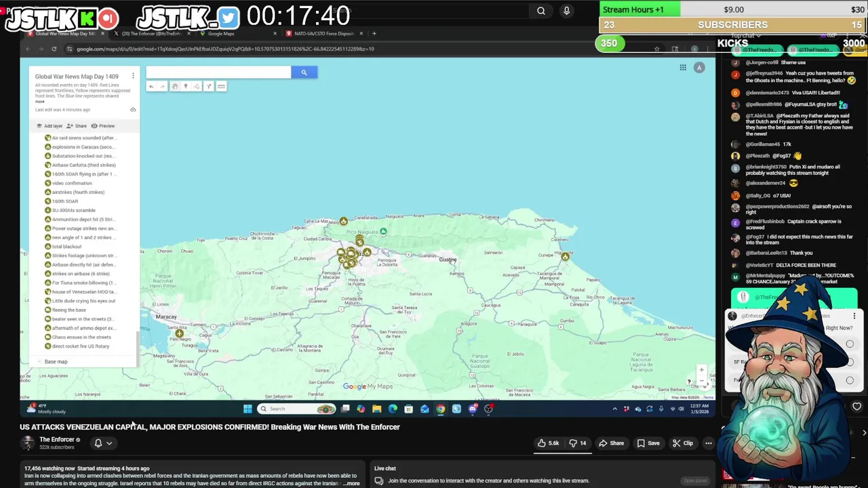Select the draw line tool

coord(197,86)
